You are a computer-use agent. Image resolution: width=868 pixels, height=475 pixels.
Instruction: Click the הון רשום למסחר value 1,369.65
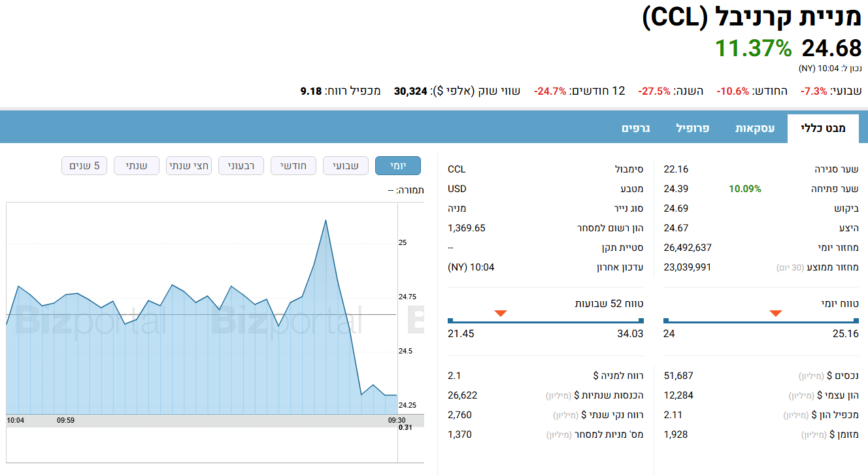click(467, 228)
